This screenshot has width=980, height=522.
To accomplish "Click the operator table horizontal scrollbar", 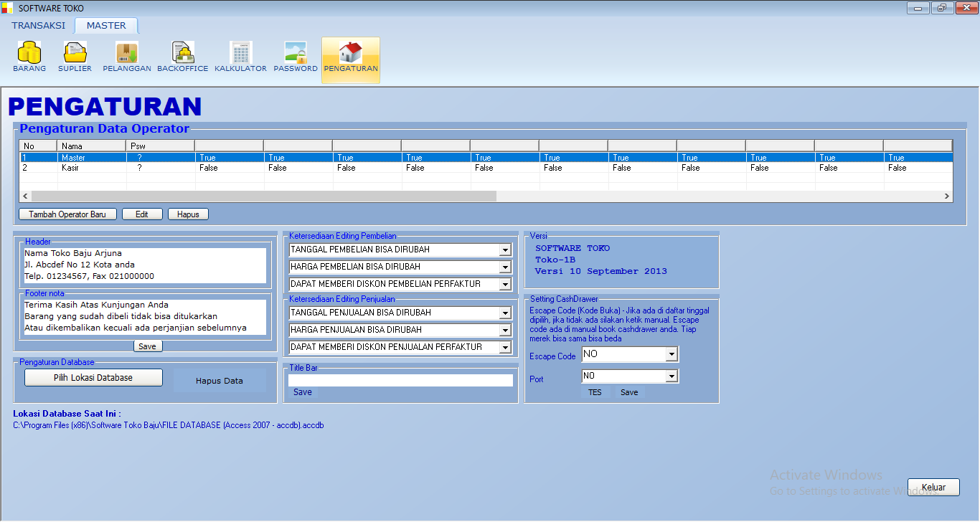I will coord(264,196).
